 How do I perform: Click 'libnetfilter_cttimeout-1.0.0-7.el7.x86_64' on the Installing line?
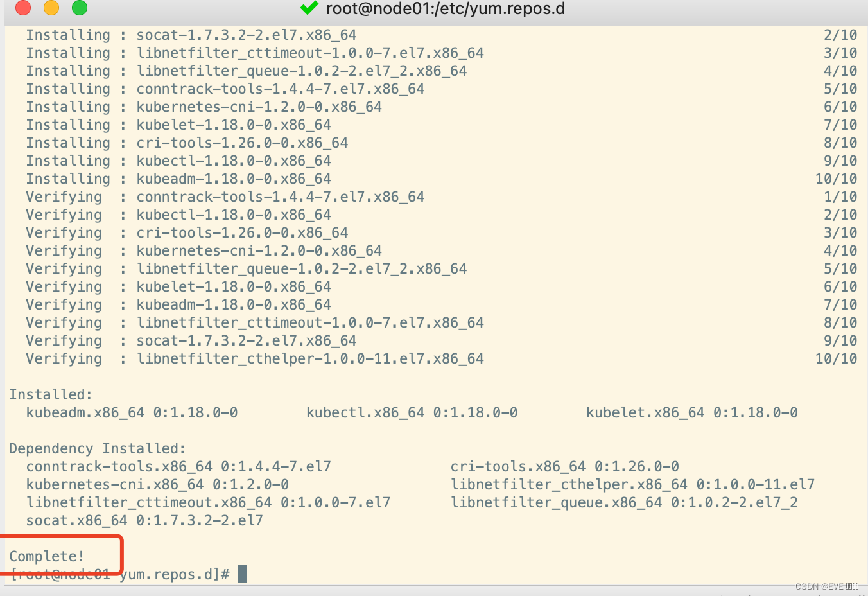pos(310,53)
